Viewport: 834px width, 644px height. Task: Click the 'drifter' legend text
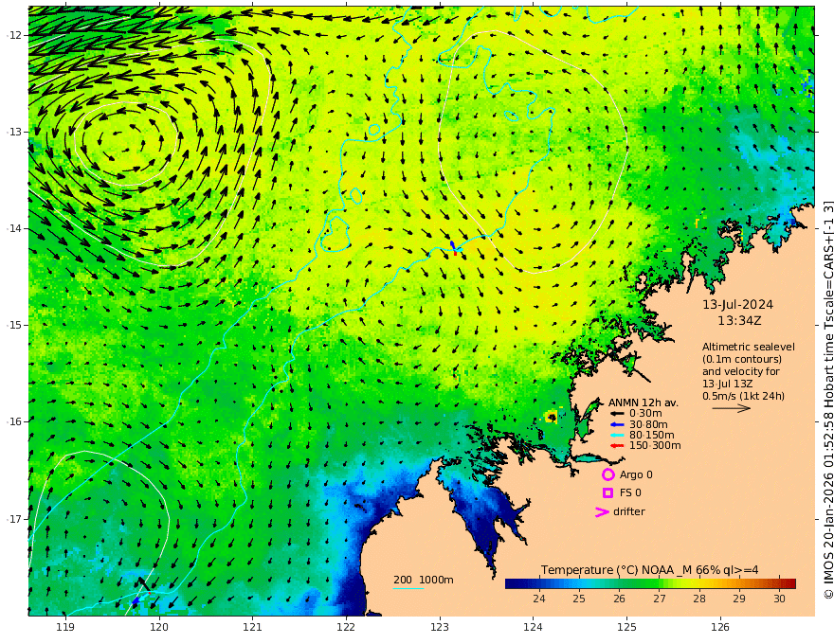[x=628, y=511]
